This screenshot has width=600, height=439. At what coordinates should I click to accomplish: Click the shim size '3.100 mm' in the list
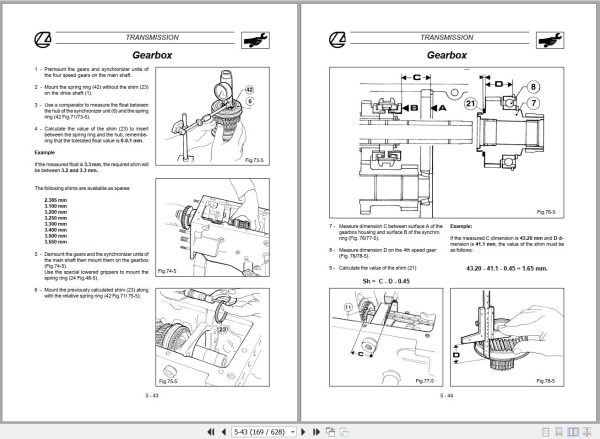[56, 206]
